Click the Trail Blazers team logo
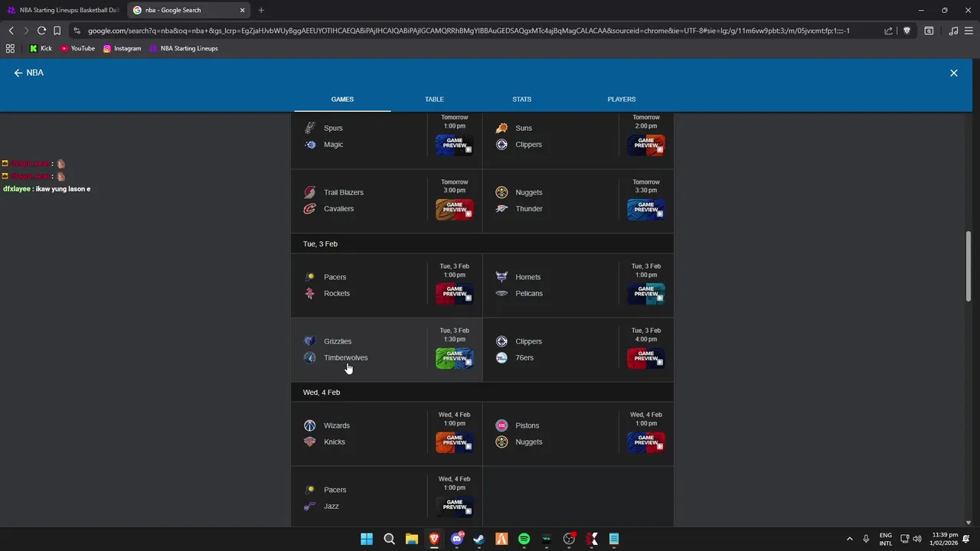Screen dimensions: 980x551 pyautogui.click(x=310, y=192)
